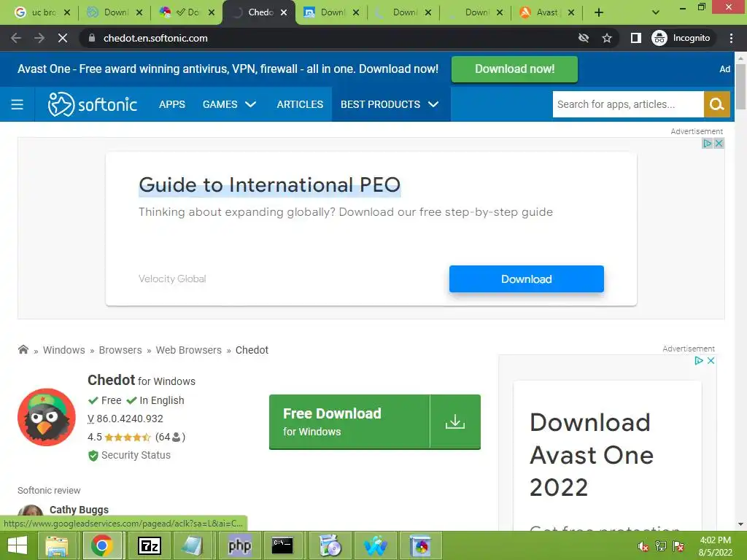Screen dimensions: 747x560
Task: Click the download arrow icon on green button
Action: click(x=455, y=422)
